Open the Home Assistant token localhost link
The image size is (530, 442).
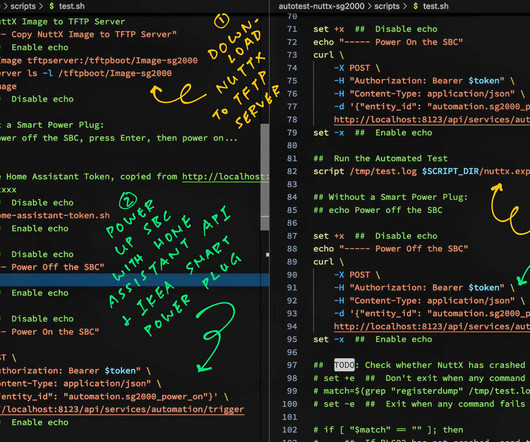point(225,177)
